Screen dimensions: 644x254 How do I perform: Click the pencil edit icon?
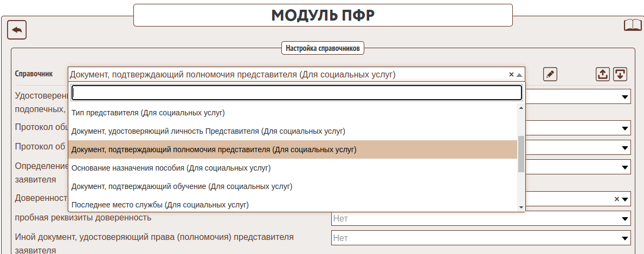(550, 75)
